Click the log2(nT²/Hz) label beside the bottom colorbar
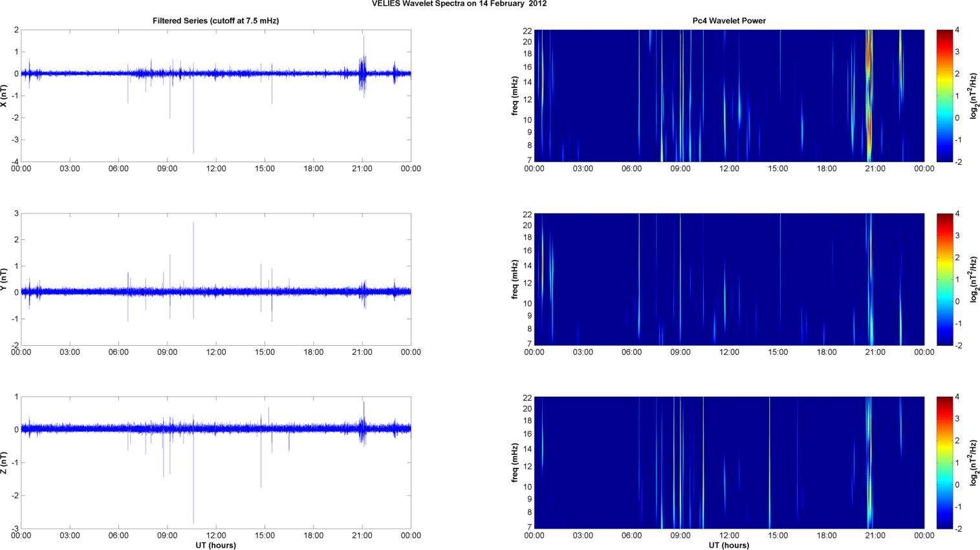This screenshot has width=980, height=550. [974, 463]
